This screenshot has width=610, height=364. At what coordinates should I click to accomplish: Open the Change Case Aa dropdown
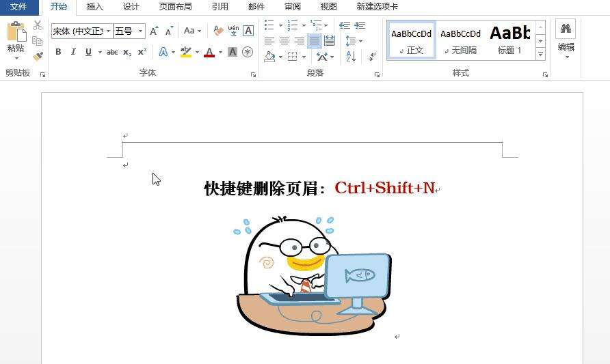click(192, 31)
